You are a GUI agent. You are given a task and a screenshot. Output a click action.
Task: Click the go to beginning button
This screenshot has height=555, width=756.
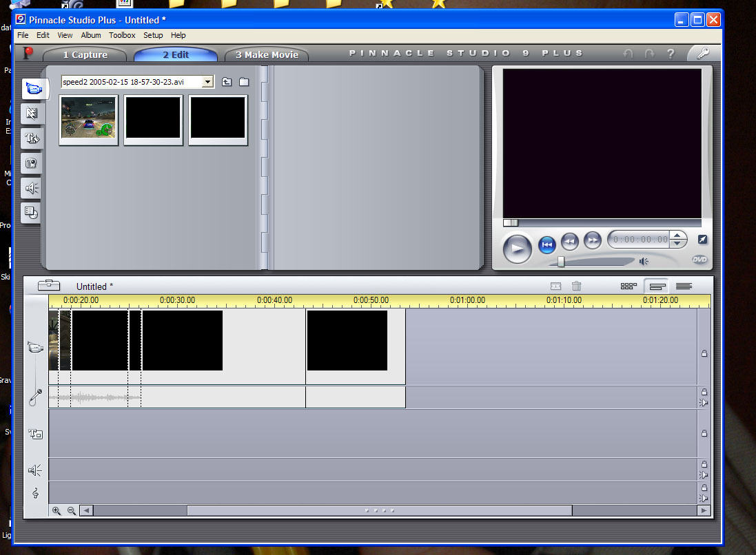point(546,244)
